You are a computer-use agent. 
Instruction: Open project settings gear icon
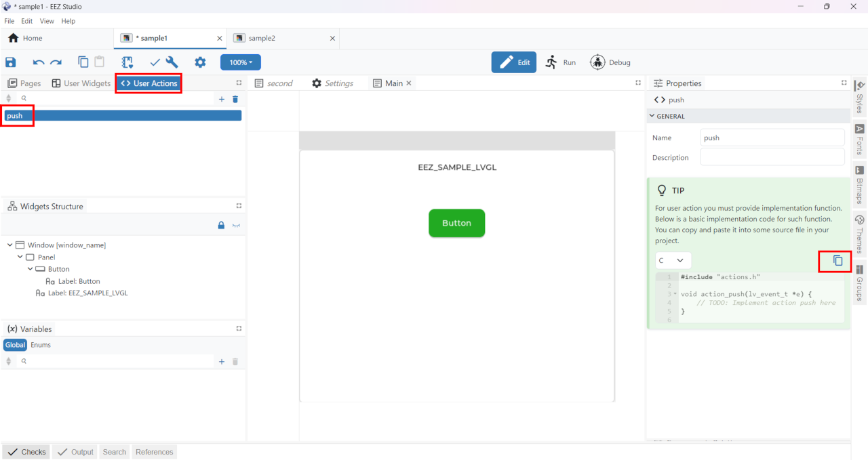pyautogui.click(x=200, y=62)
